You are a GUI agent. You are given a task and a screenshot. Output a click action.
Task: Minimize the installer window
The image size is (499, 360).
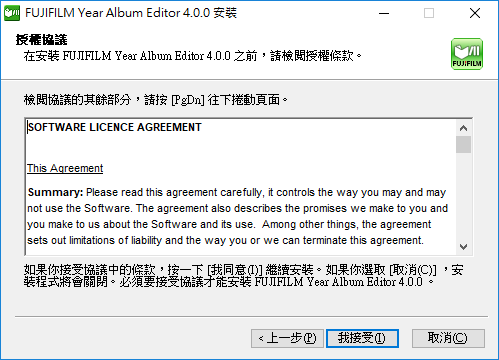point(384,13)
